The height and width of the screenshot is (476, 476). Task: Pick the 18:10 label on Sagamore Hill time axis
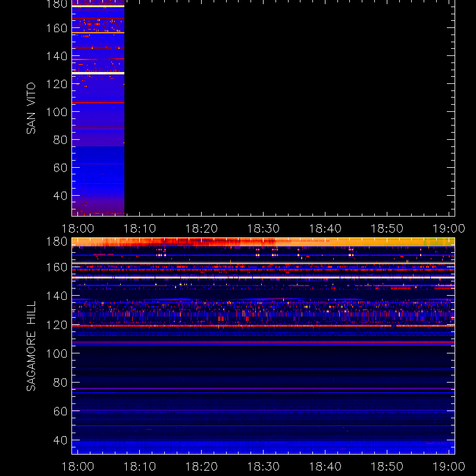pyautogui.click(x=139, y=466)
